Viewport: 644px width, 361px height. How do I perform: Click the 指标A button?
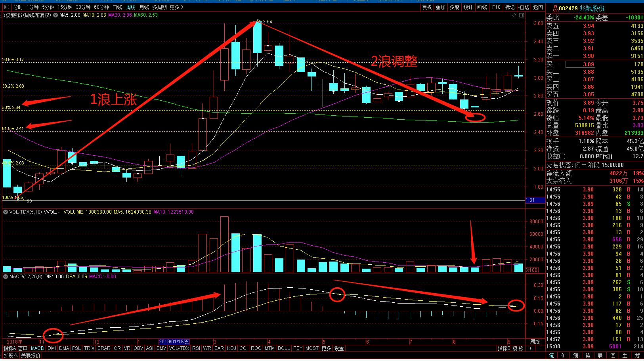coord(10,348)
